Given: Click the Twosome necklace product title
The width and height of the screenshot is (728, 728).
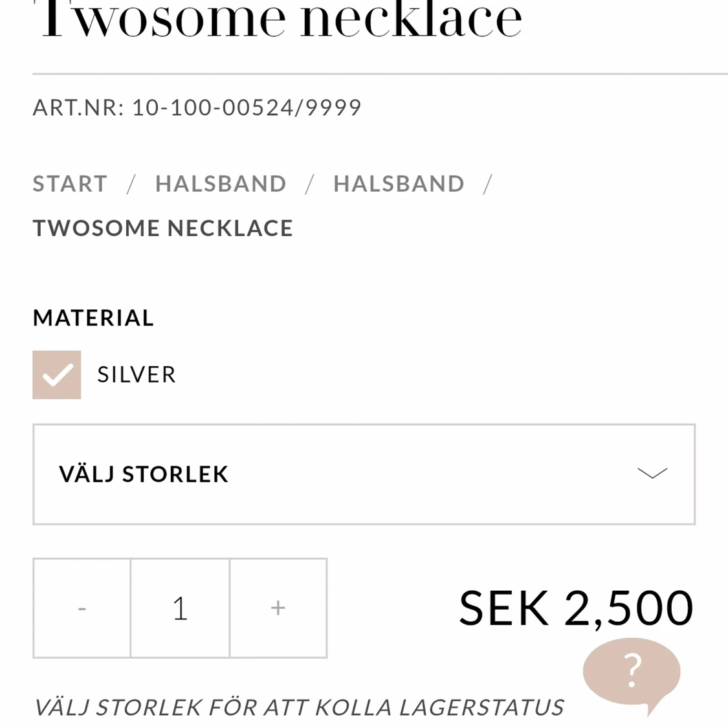Looking at the screenshot, I should [282, 19].
